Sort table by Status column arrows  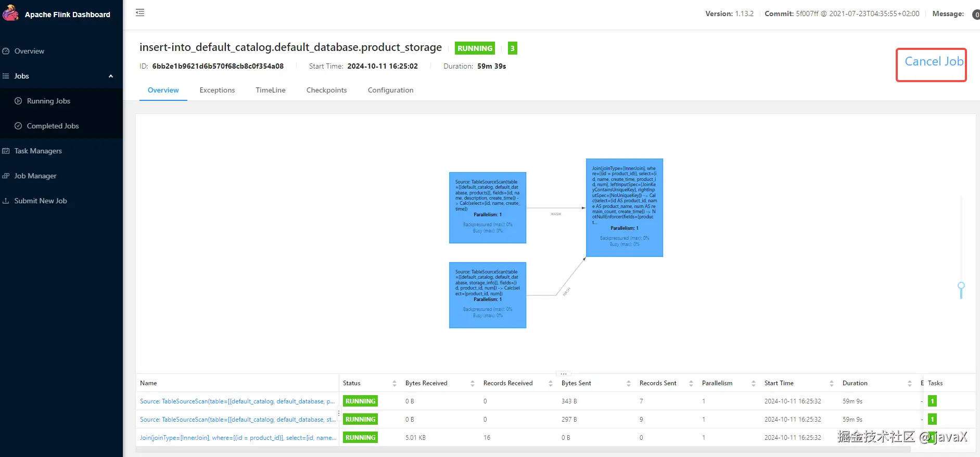pos(394,383)
